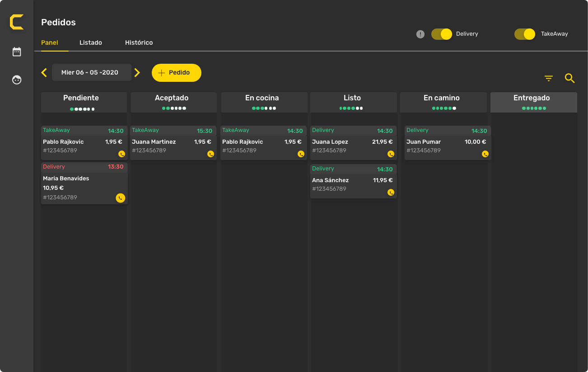Open the filter icon above the columns
Screen dimensions: 588x372
point(549,79)
